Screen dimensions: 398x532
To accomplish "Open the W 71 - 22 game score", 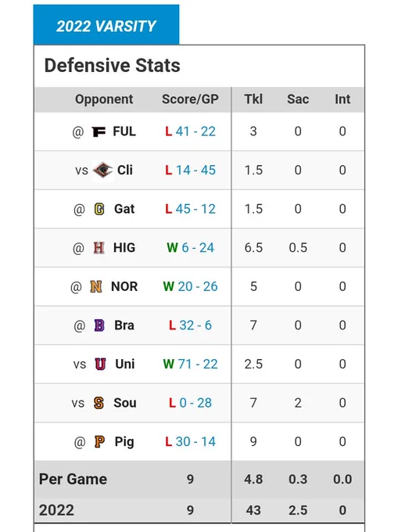I will pos(190,364).
